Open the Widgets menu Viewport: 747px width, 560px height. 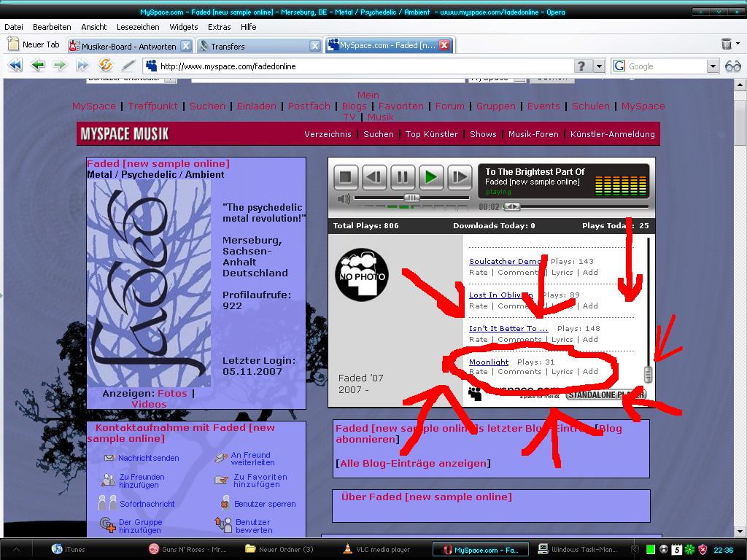[183, 27]
